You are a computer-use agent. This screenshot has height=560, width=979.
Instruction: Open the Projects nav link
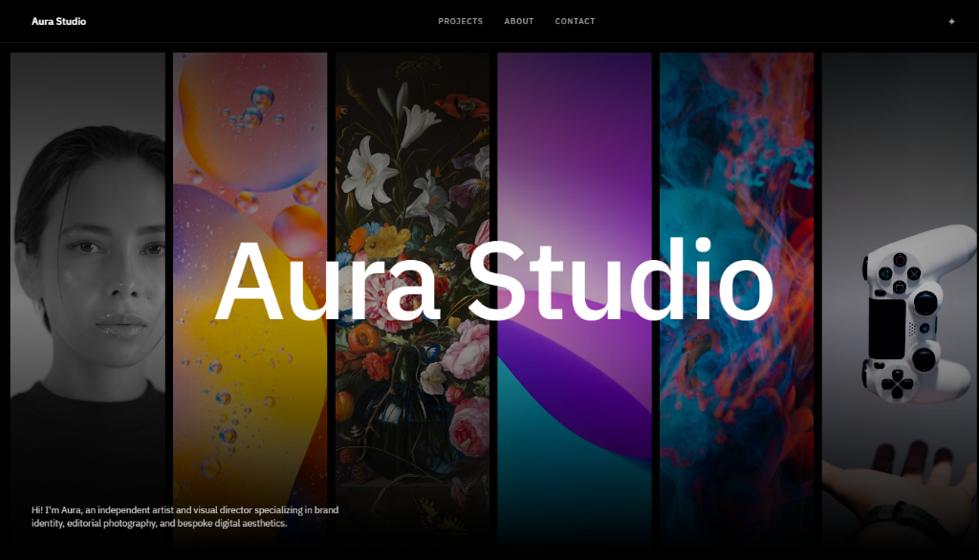[x=460, y=21]
